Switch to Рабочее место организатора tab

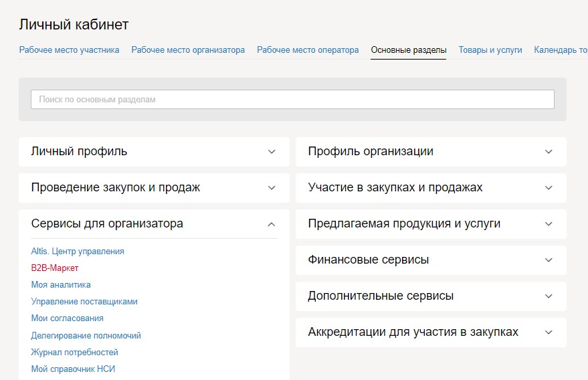coord(188,50)
